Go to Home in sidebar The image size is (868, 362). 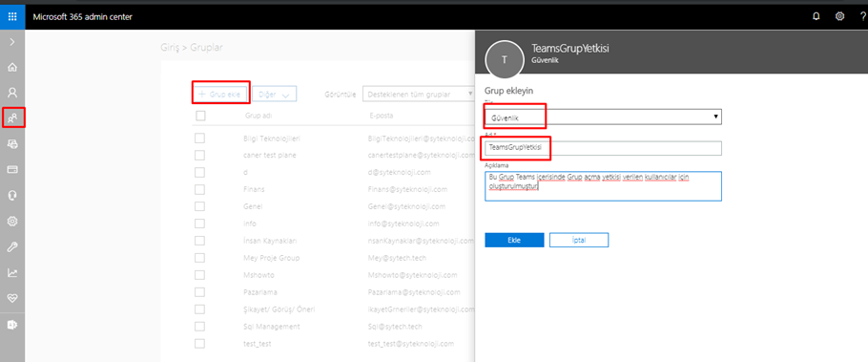click(12, 67)
